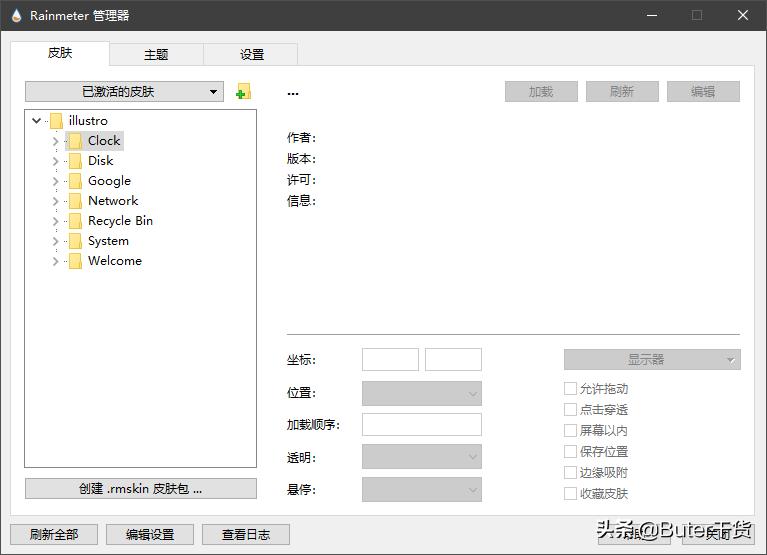Expand the Welcome folder chevron
The width and height of the screenshot is (767, 555).
click(55, 262)
